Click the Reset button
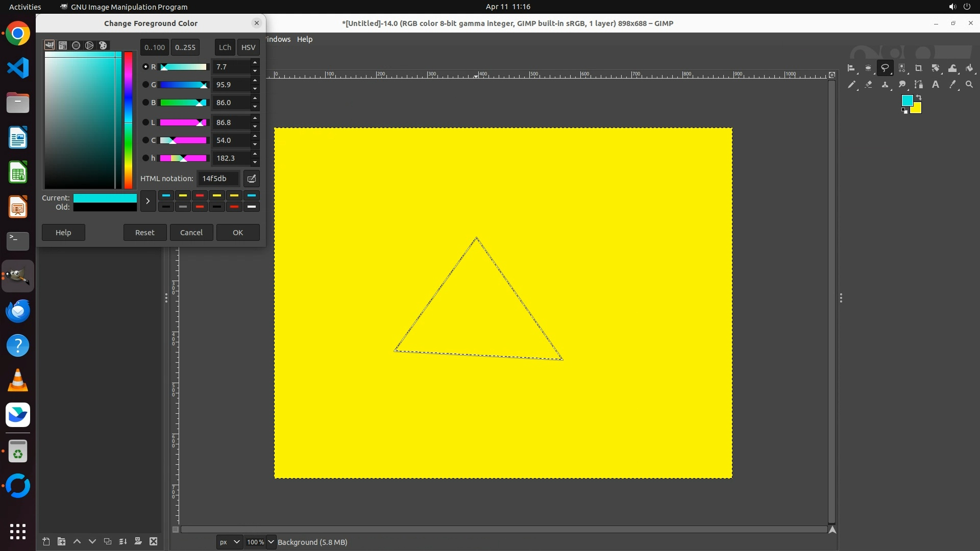Screen dimensions: 980x551 pyautogui.click(x=144, y=233)
